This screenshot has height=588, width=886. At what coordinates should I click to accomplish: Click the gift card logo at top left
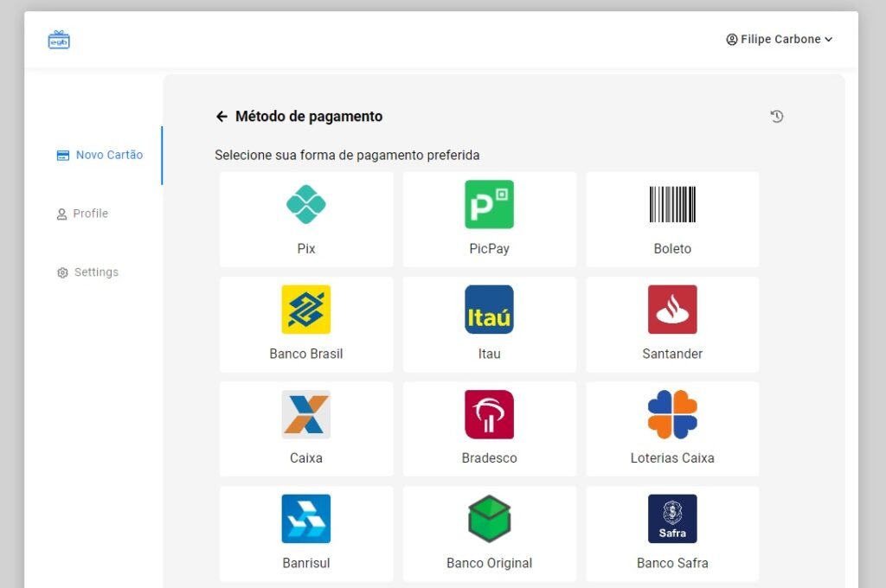[59, 40]
